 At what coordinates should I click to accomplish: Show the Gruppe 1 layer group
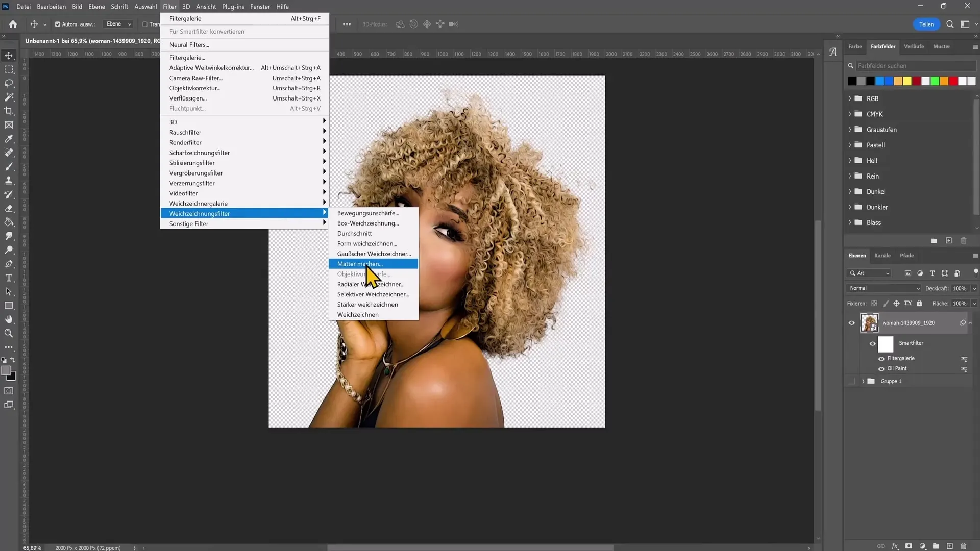click(851, 381)
